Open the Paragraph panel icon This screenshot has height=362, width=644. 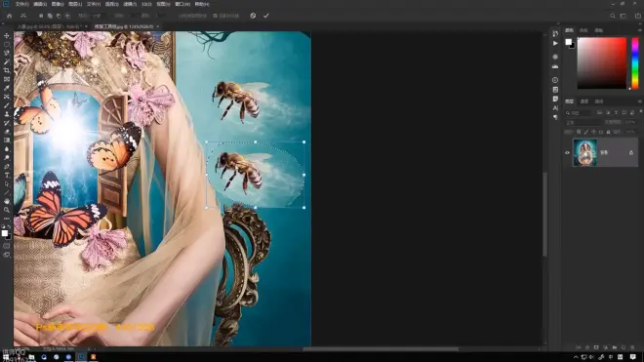tap(555, 117)
